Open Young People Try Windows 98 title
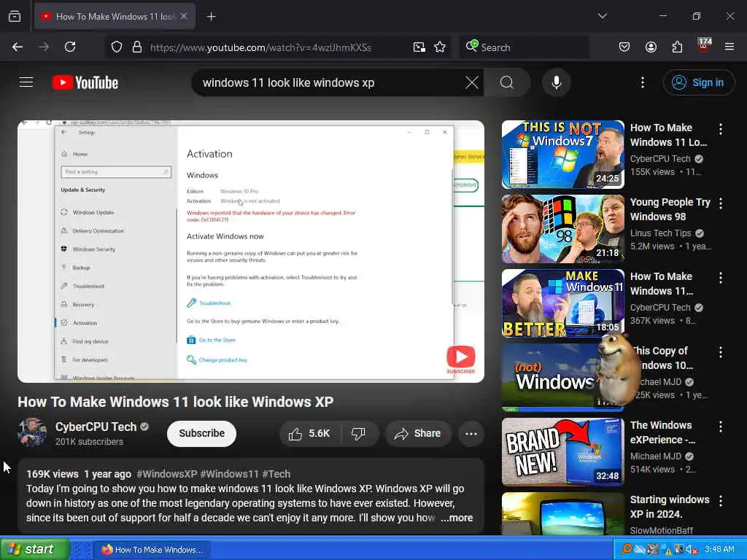Screen dimensions: 747x560 click(670, 209)
